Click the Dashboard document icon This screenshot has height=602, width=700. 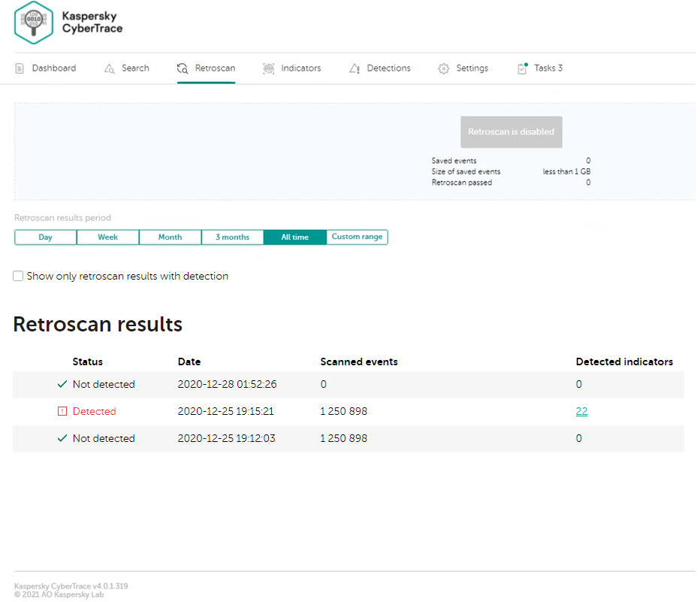click(20, 68)
